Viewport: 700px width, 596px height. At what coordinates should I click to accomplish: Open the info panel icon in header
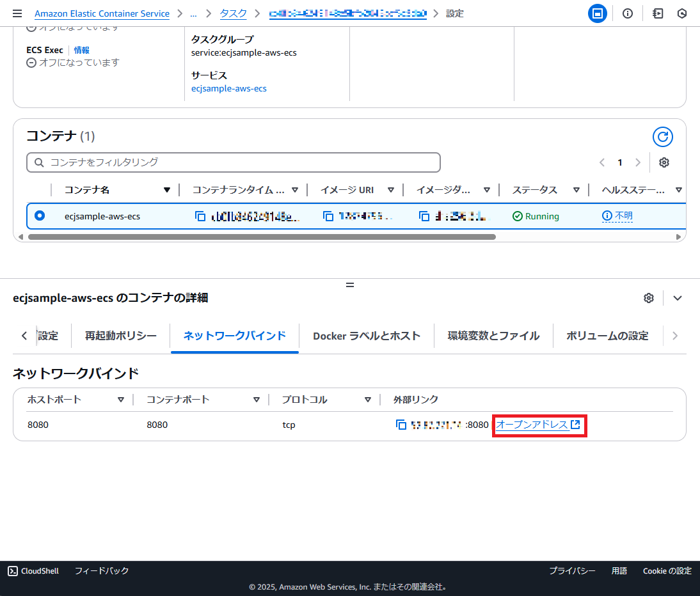pos(628,13)
